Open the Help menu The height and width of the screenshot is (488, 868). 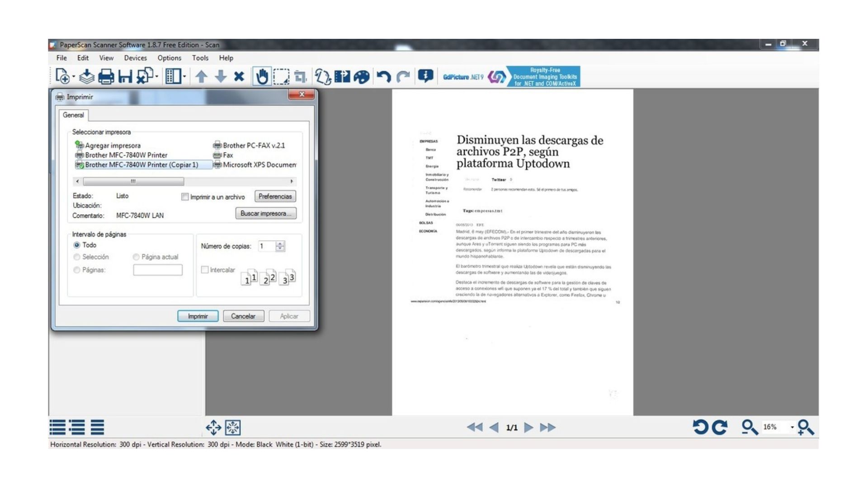click(x=226, y=58)
